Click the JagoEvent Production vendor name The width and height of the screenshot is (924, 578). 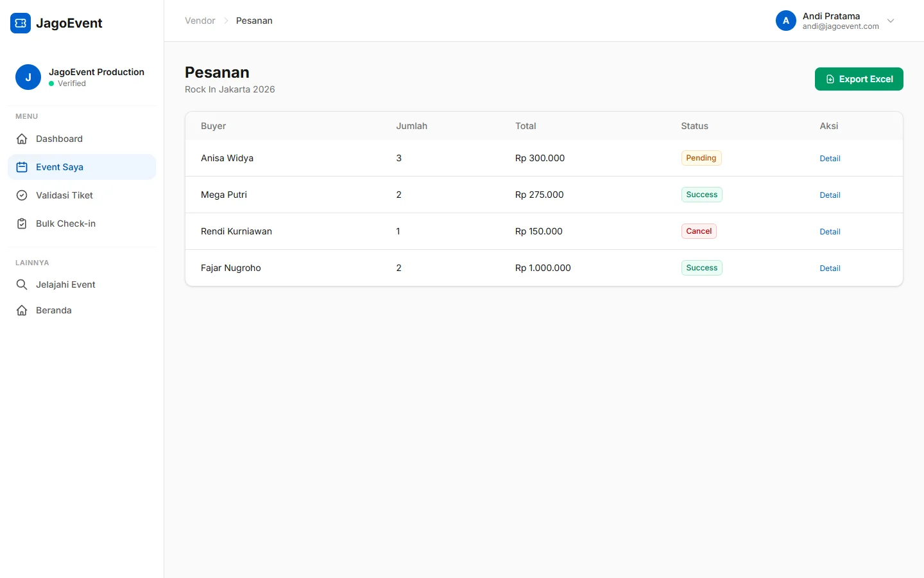pyautogui.click(x=96, y=72)
